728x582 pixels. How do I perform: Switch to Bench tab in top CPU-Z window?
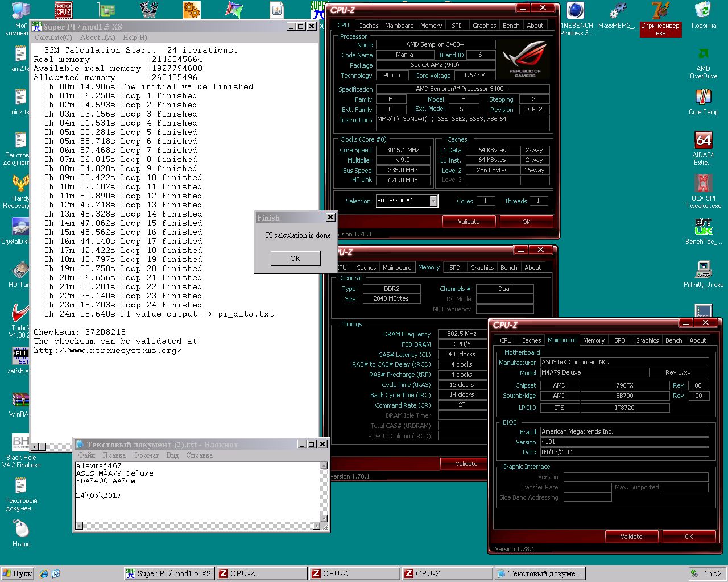click(x=511, y=26)
